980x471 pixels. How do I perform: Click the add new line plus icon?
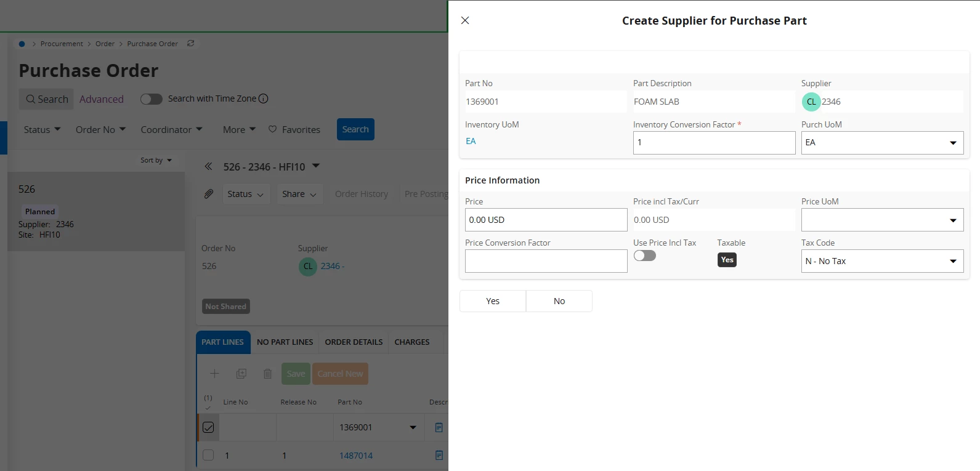214,374
